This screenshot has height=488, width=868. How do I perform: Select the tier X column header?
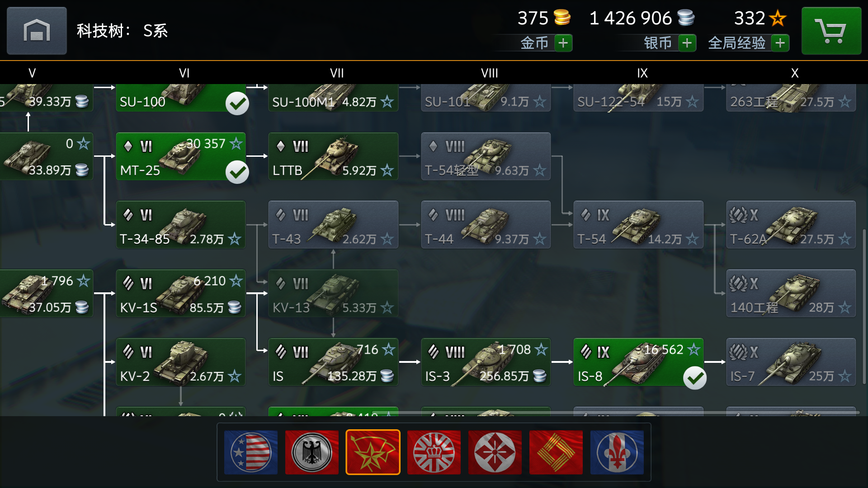coord(795,73)
